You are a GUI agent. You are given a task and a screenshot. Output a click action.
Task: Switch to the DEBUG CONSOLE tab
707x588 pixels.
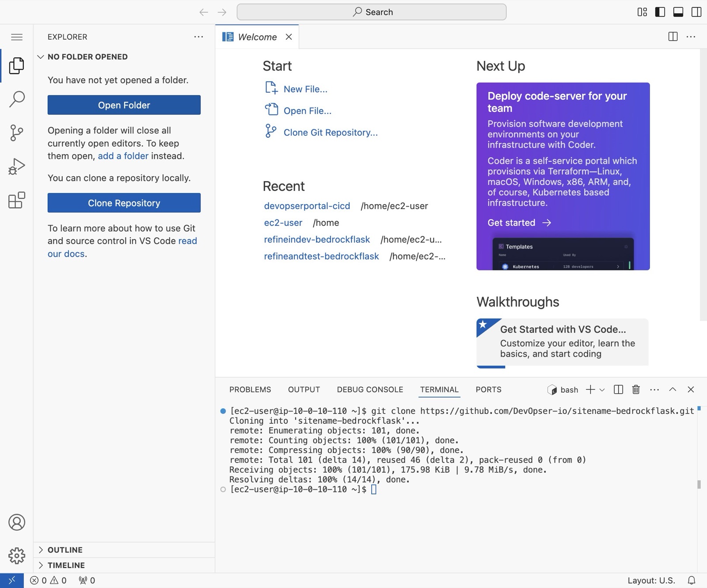[370, 390]
